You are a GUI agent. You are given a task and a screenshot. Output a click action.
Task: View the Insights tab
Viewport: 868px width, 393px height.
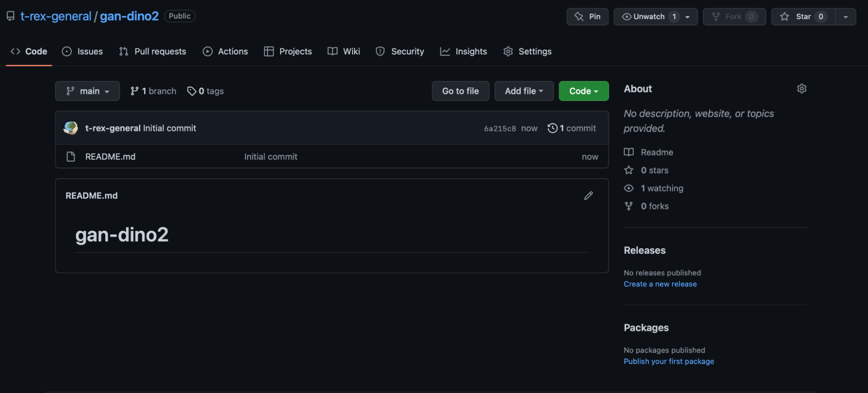tap(464, 51)
